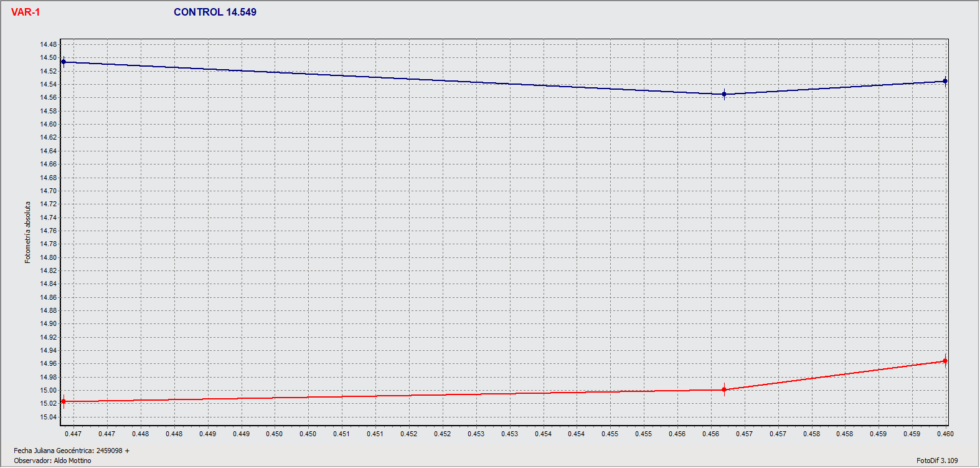Click the 14.48 y-axis tick label
This screenshot has height=468, width=980.
point(49,44)
